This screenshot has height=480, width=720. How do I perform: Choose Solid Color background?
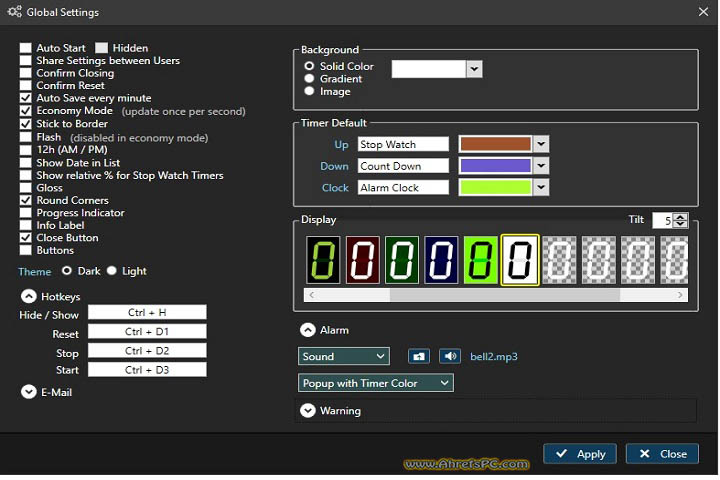coord(309,66)
